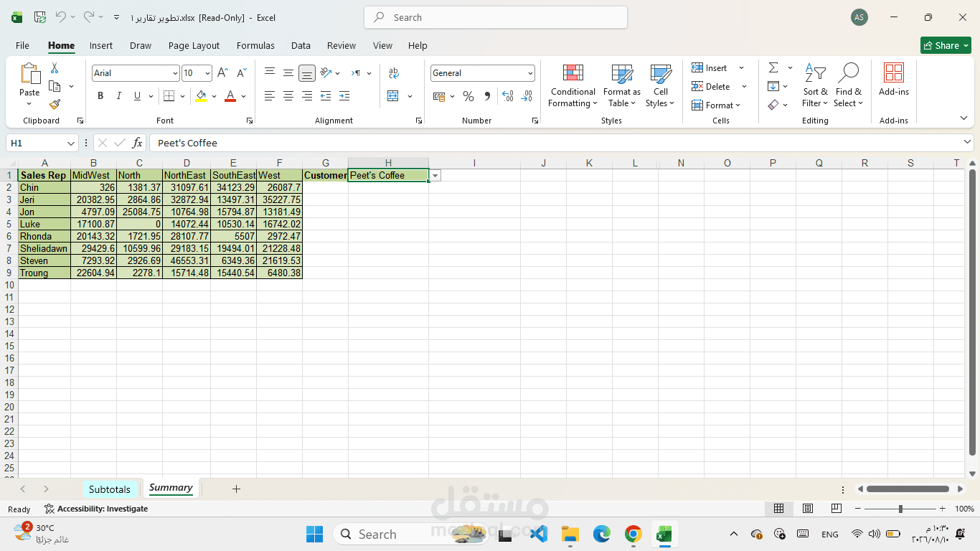Click the Insert Function fx icon
980x551 pixels.
coord(137,143)
